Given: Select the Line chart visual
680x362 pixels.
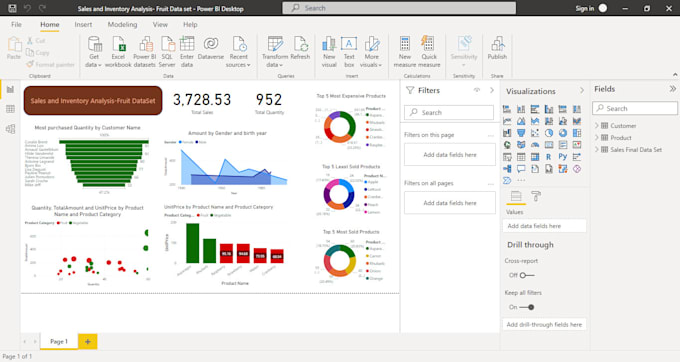Looking at the screenshot, I should coord(507,121).
